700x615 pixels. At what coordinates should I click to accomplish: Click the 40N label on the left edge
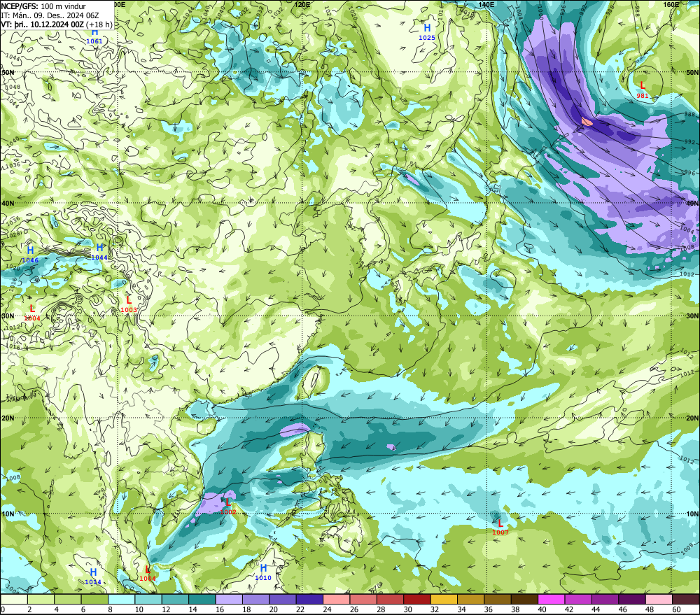[x=8, y=203]
